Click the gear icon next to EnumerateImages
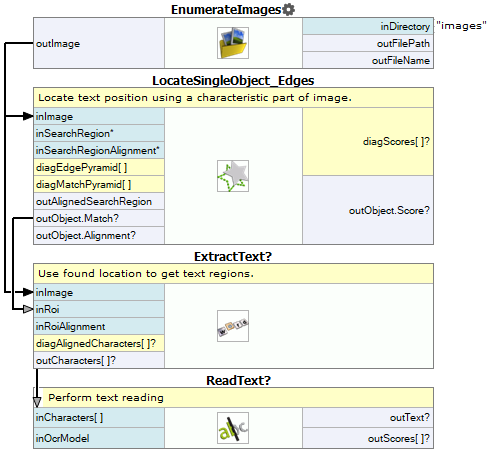 point(288,9)
